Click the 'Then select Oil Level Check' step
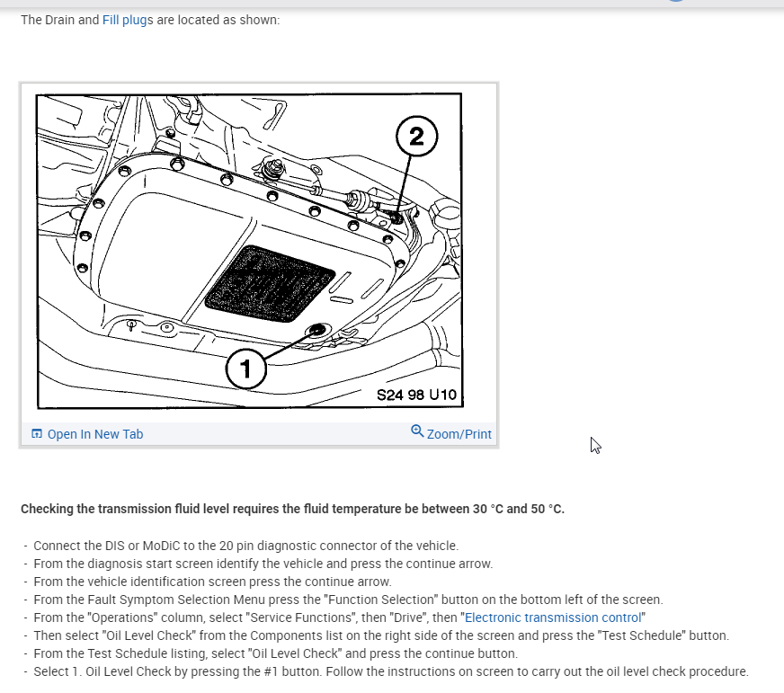The width and height of the screenshot is (784, 693). tap(381, 635)
